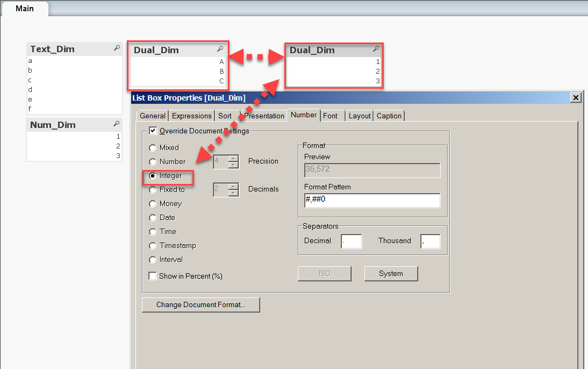Click search icon in Text_Dim list box

tap(117, 48)
